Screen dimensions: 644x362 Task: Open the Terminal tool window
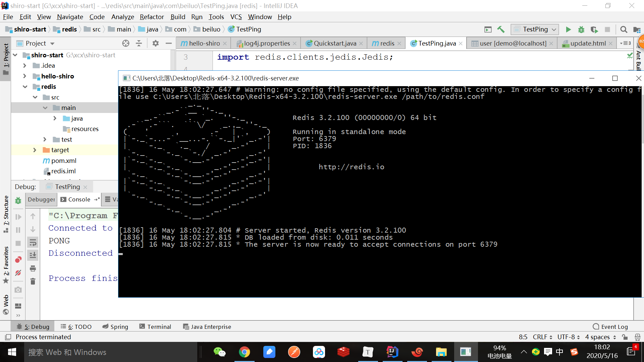pos(155,326)
